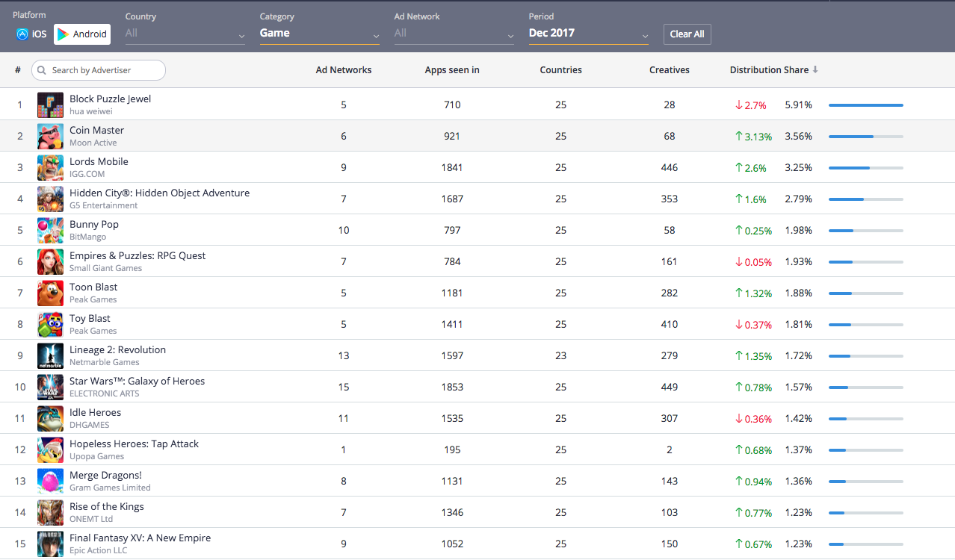This screenshot has width=955, height=560.
Task: Open the Coin Master advertiser link
Action: [x=97, y=130]
